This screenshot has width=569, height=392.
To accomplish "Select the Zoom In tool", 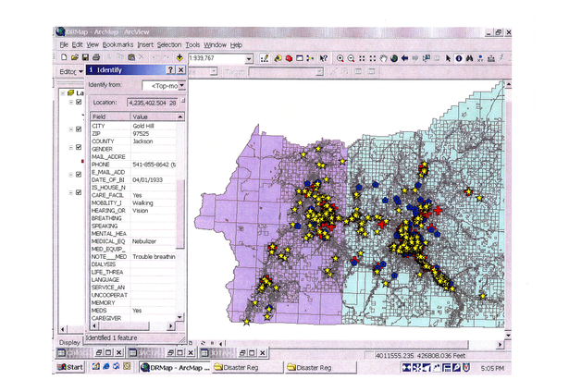I will 340,58.
